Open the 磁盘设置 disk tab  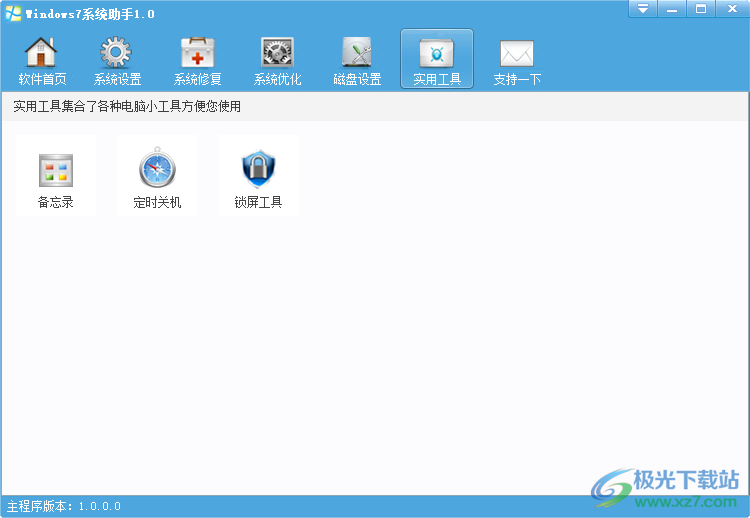point(357,60)
